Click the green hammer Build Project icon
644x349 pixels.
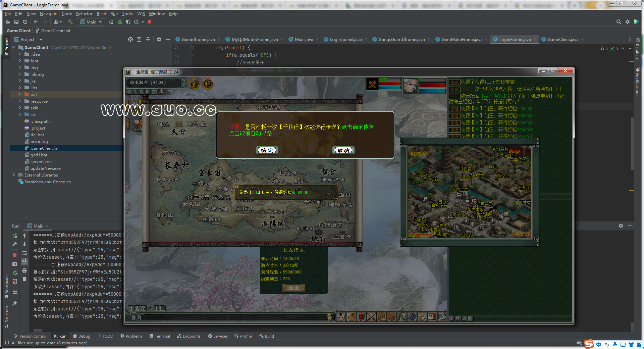70,22
